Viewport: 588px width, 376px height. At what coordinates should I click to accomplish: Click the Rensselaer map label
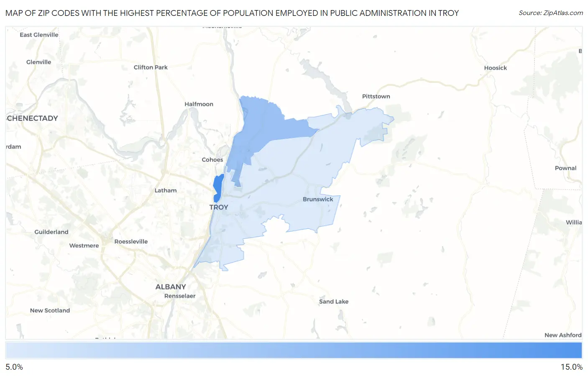pos(180,296)
